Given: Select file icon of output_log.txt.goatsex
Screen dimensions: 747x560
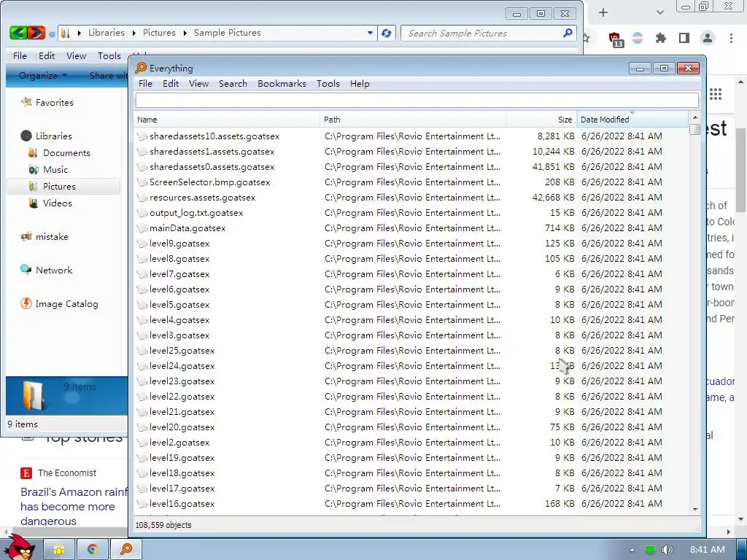Looking at the screenshot, I should pos(142,213).
